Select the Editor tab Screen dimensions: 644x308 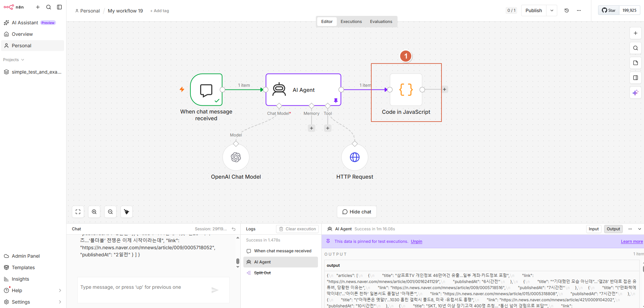pos(327,22)
